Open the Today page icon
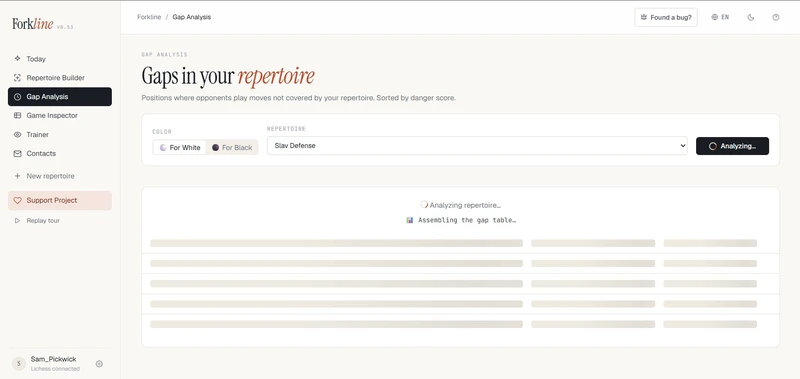 17,59
